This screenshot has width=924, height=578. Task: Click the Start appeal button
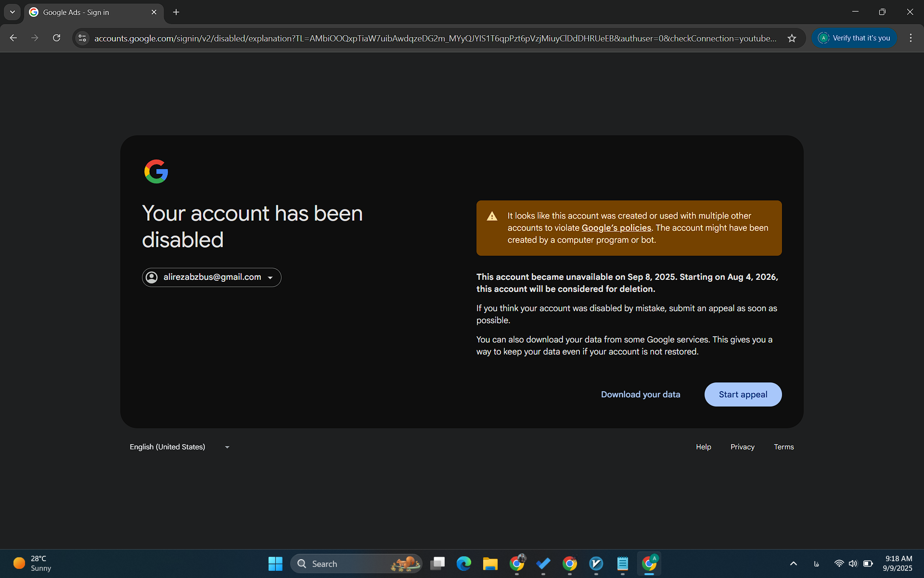[743, 394]
